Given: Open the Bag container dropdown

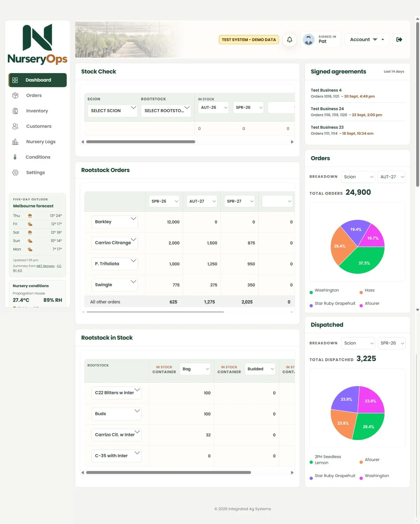Looking at the screenshot, I should (195, 369).
